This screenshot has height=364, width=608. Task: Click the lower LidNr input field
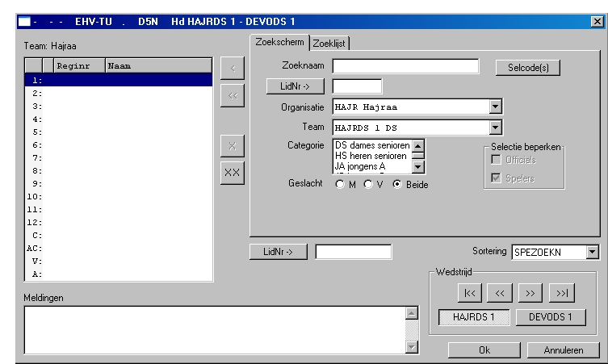coord(353,252)
